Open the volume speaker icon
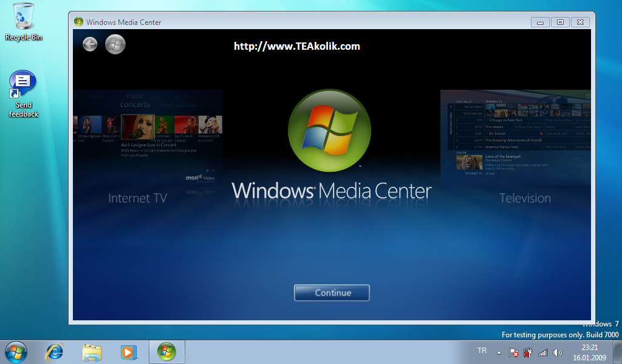This screenshot has width=622, height=364. click(x=558, y=352)
